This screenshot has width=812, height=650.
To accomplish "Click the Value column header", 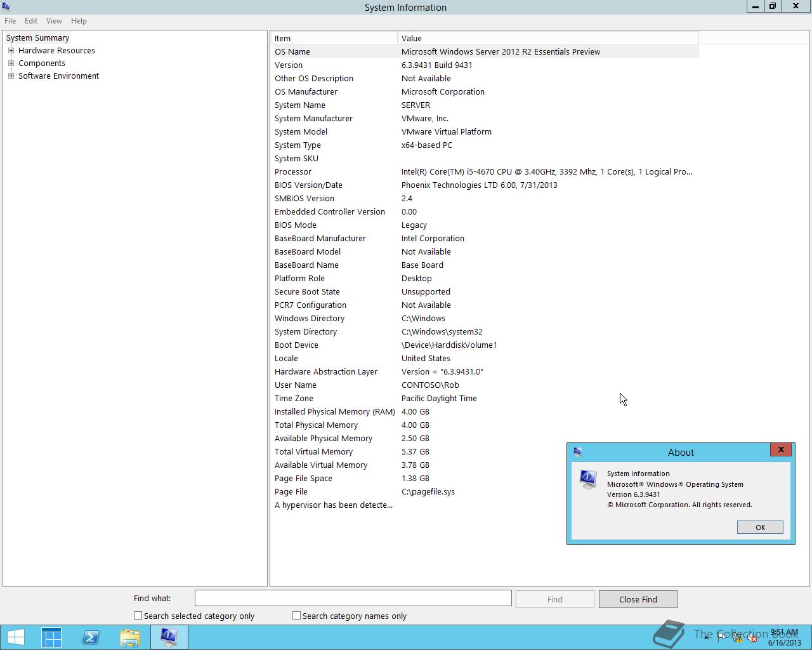I will tap(548, 38).
